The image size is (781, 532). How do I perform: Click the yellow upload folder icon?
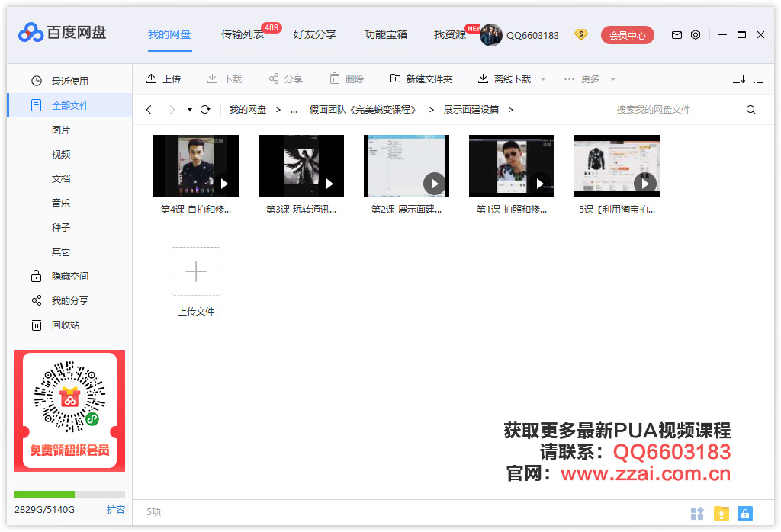[722, 513]
